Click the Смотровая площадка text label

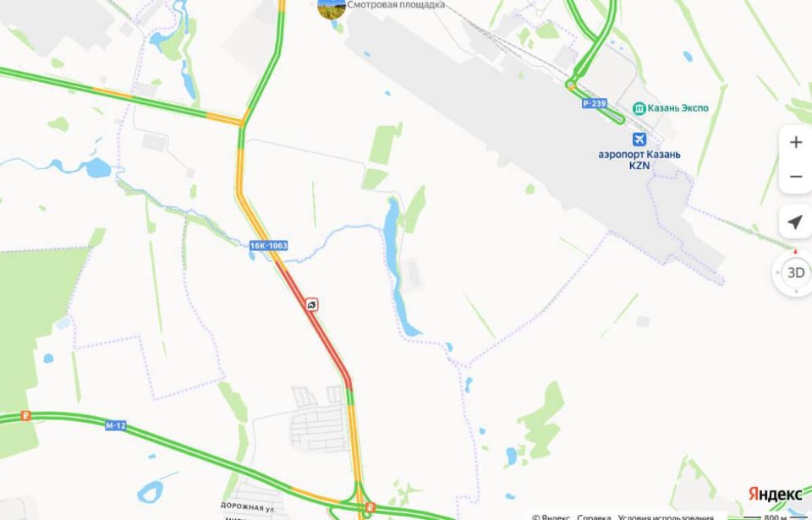pos(396,5)
